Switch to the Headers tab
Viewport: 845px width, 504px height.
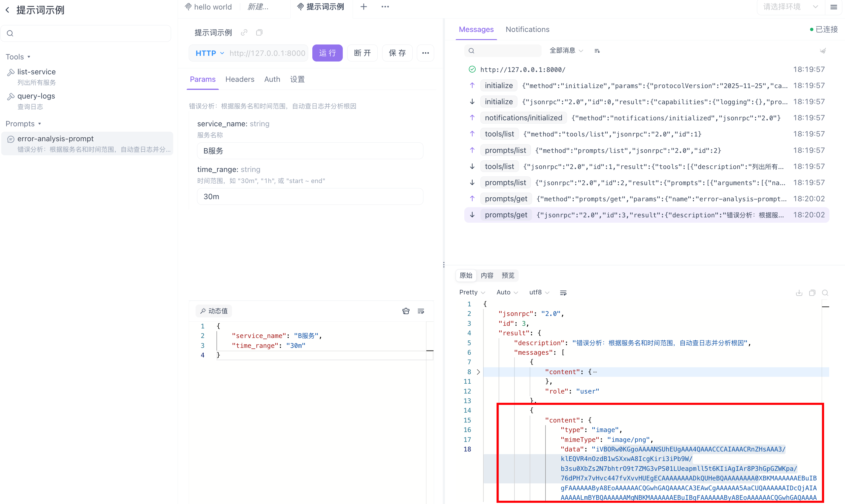tap(240, 79)
